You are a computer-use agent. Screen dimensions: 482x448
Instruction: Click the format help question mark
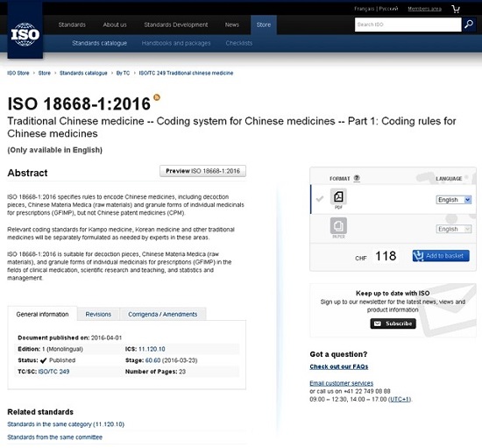click(x=357, y=178)
